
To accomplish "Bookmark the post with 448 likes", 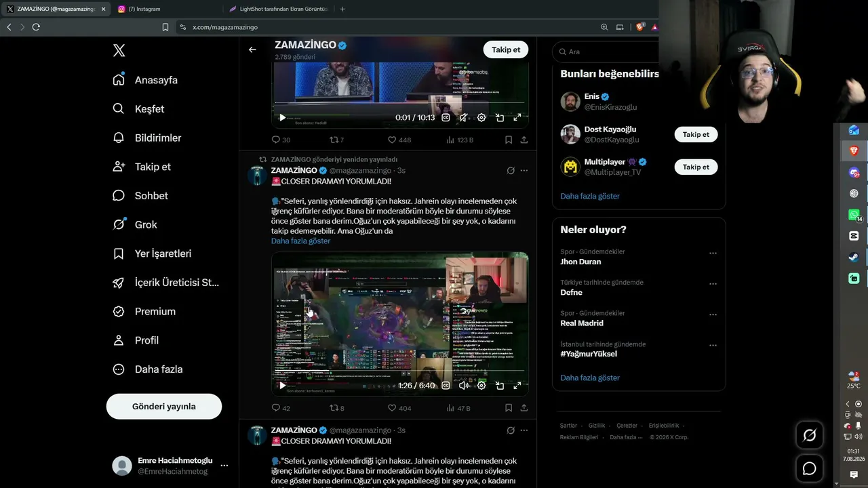I will 509,140.
